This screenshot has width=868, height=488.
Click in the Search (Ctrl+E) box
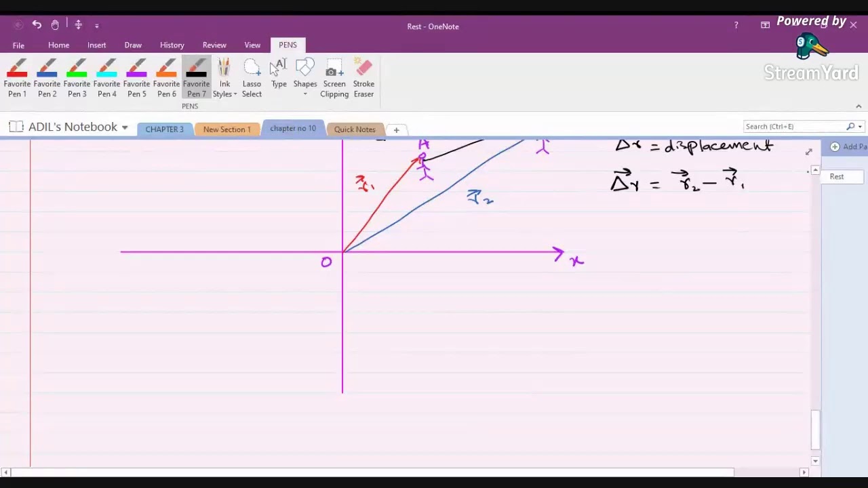[x=793, y=126]
